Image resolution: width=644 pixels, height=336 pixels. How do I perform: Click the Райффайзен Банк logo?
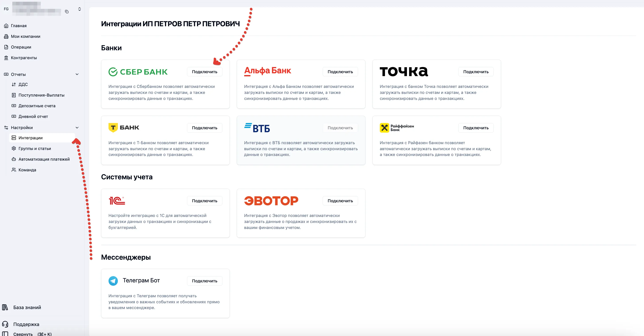(397, 128)
